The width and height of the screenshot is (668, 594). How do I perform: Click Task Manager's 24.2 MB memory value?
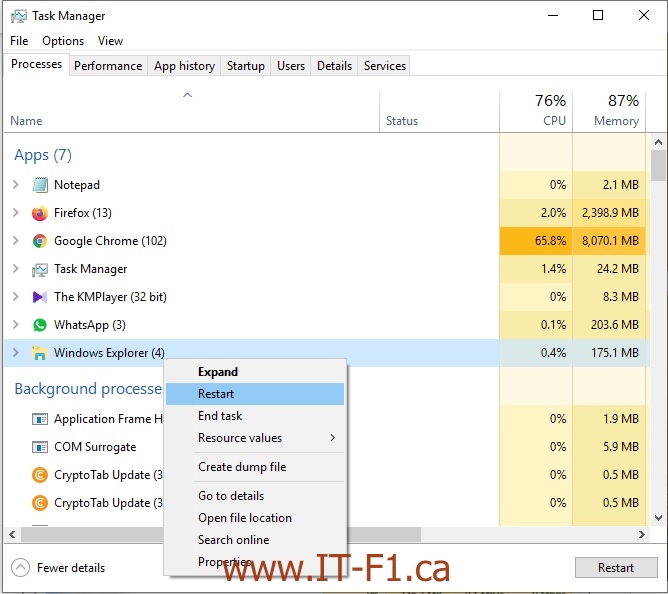[618, 269]
